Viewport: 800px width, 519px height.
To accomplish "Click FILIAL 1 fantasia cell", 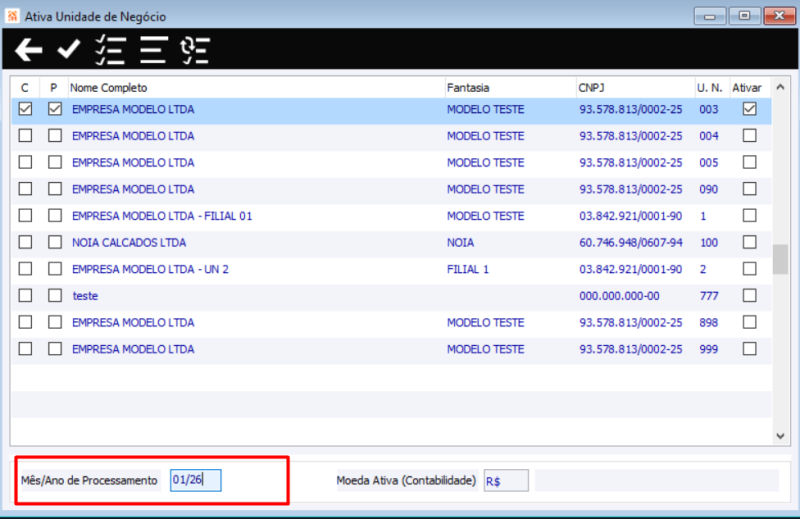I will [x=468, y=269].
